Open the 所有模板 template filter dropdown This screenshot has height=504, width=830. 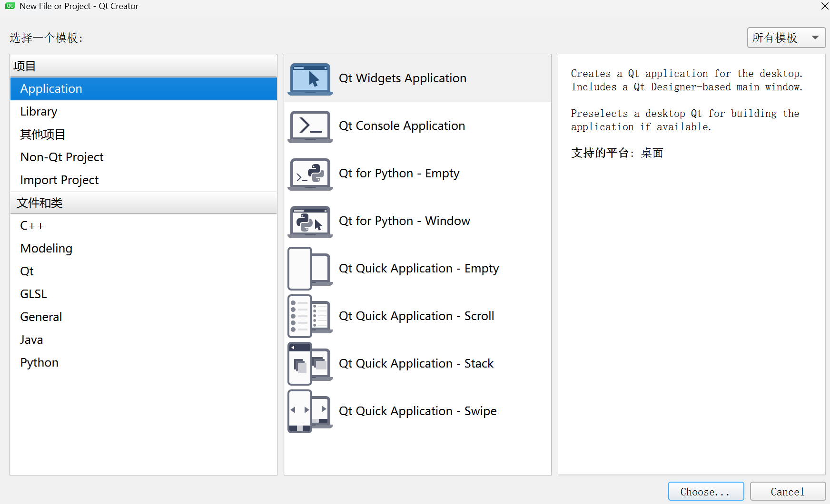pos(786,38)
